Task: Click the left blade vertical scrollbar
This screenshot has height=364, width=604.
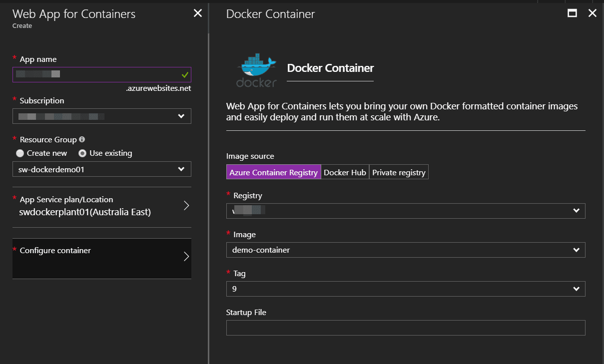Action: [x=208, y=199]
